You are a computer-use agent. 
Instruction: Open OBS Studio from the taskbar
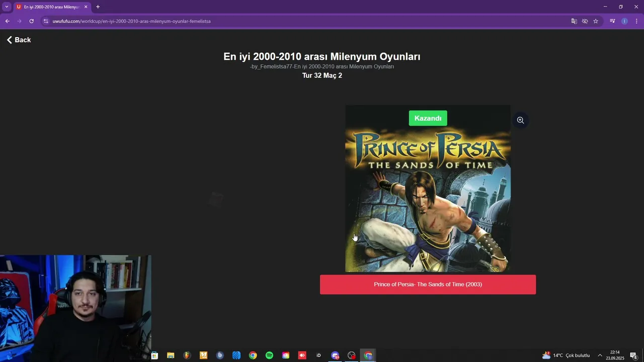[351, 355]
